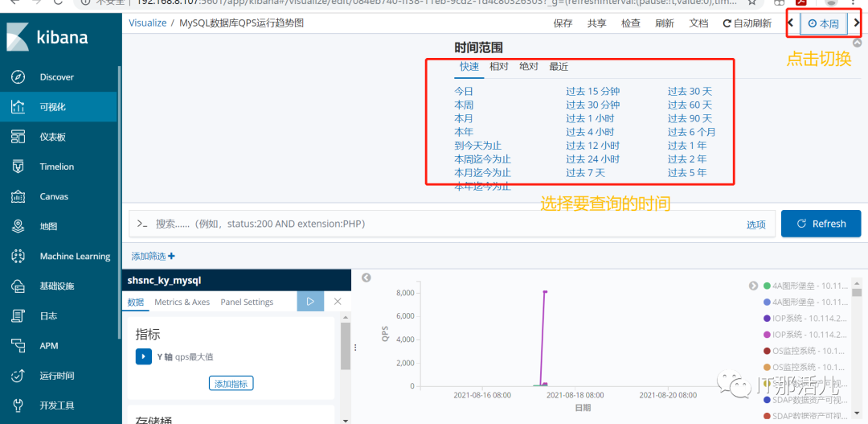868x424 pixels.
Task: Switch to 快速 tab
Action: coord(469,67)
